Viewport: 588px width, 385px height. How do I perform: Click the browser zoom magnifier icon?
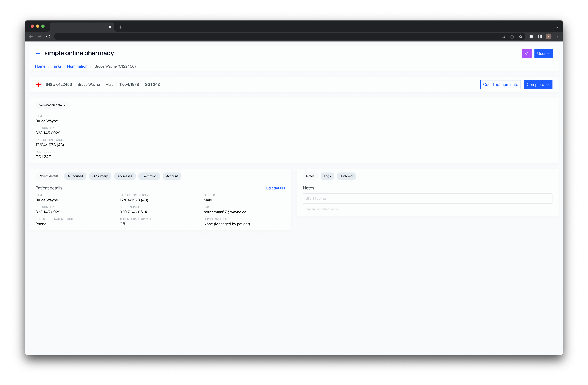point(503,37)
